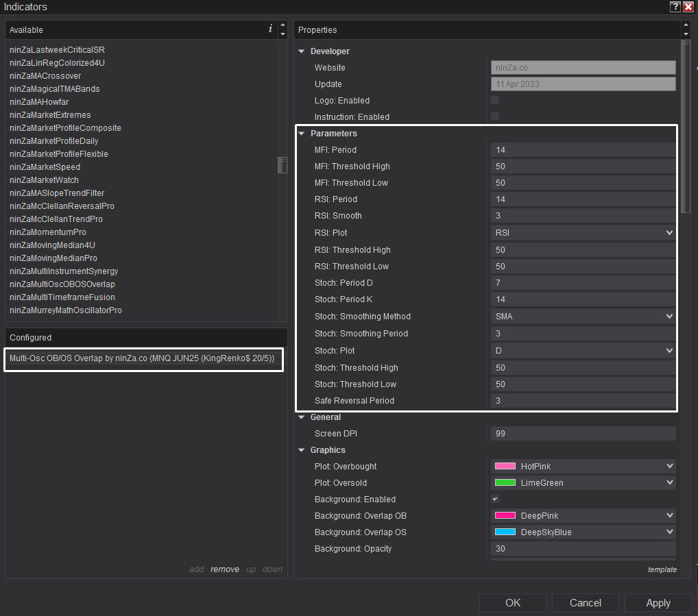The image size is (698, 616).
Task: Click the Cancel button
Action: coord(586,603)
